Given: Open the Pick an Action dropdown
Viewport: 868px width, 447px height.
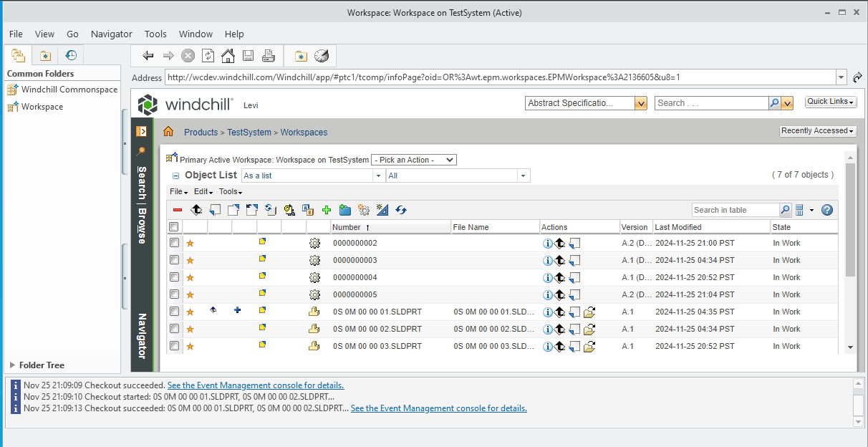Looking at the screenshot, I should (x=414, y=159).
